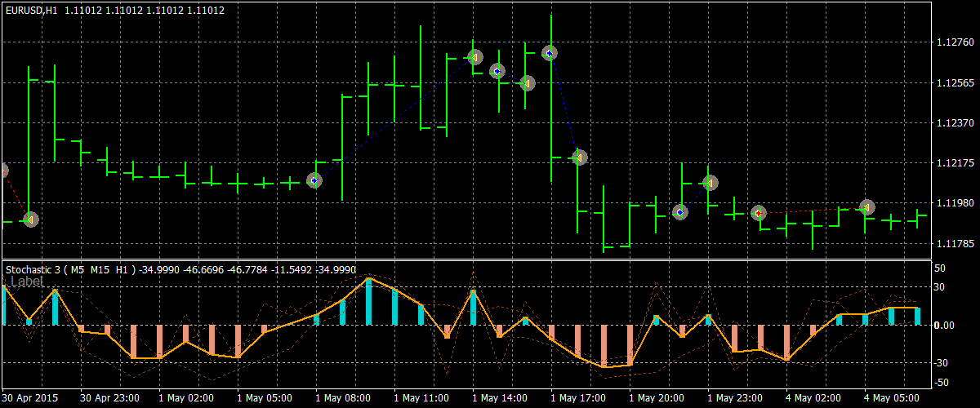Image resolution: width=980 pixels, height=408 pixels.
Task: Select the blue marker near 1 May 20:00 bars
Action: (x=680, y=212)
